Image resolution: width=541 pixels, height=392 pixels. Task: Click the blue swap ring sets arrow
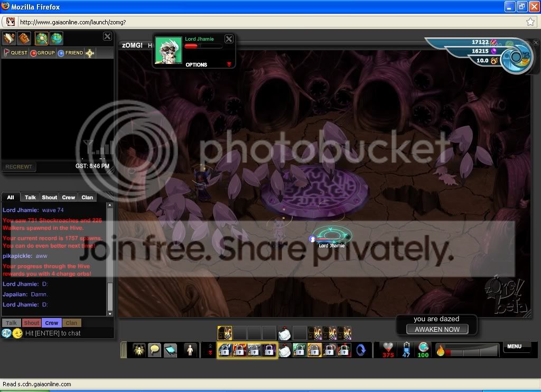(360, 350)
